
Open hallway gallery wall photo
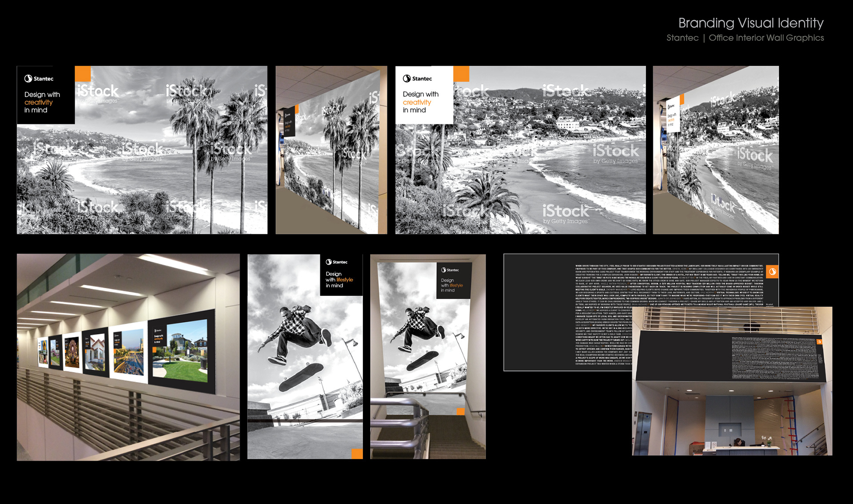[x=128, y=357]
